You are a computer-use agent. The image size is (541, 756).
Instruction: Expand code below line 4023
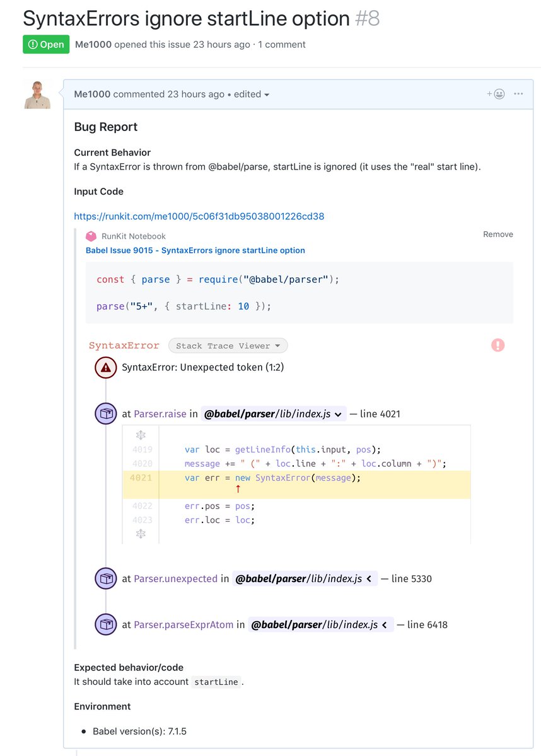[141, 534]
